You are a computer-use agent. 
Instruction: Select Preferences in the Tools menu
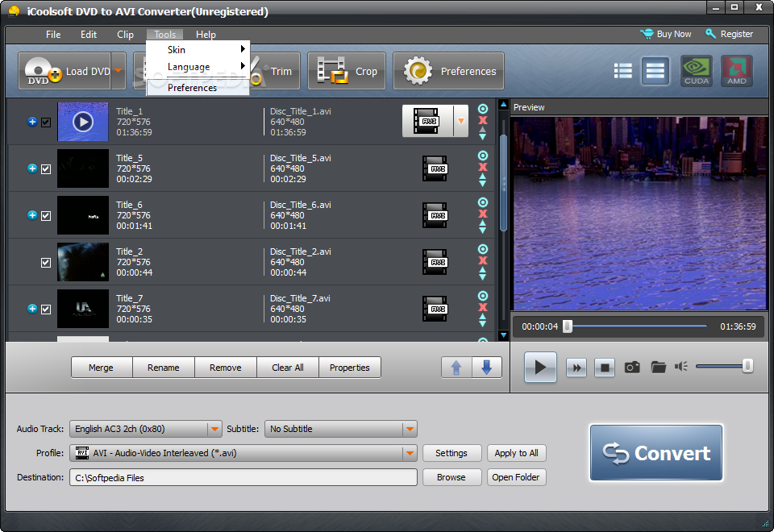(198, 87)
